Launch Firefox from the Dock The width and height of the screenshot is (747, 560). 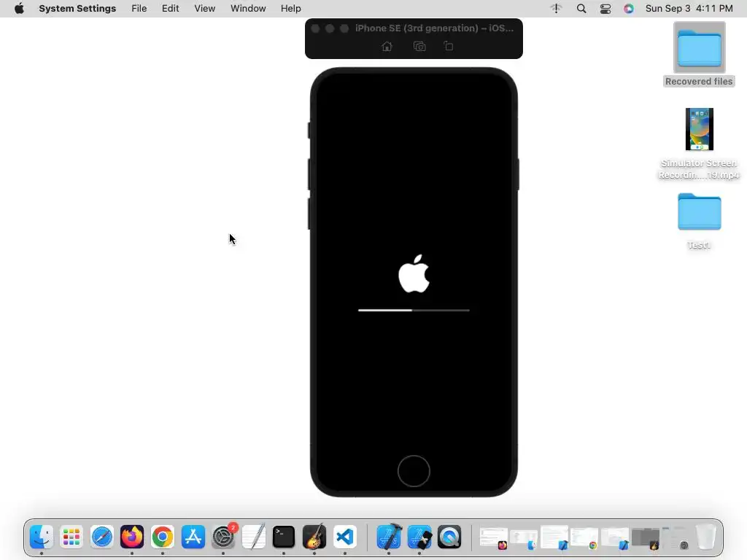132,537
